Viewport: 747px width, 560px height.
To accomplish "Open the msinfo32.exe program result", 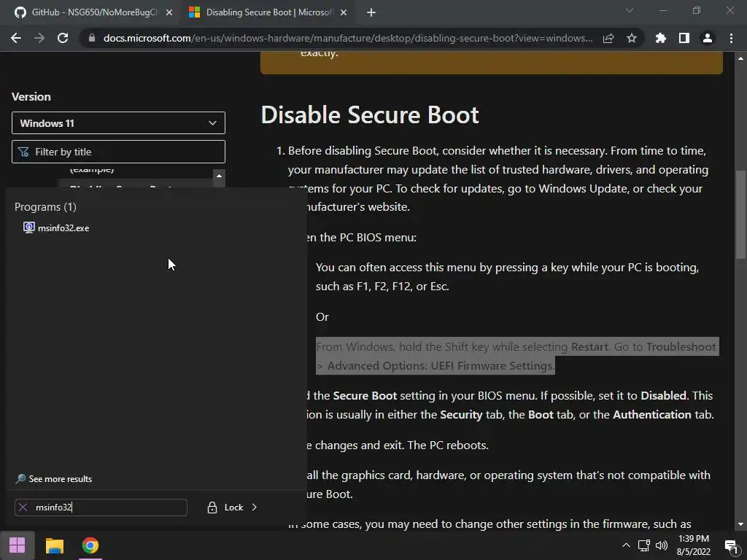I will click(x=57, y=227).
